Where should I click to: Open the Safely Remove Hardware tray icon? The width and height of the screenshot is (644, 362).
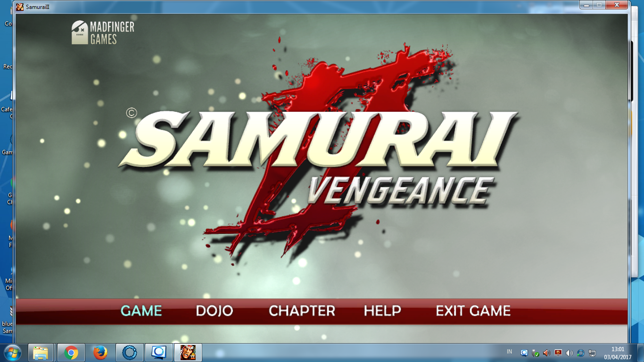point(535,352)
